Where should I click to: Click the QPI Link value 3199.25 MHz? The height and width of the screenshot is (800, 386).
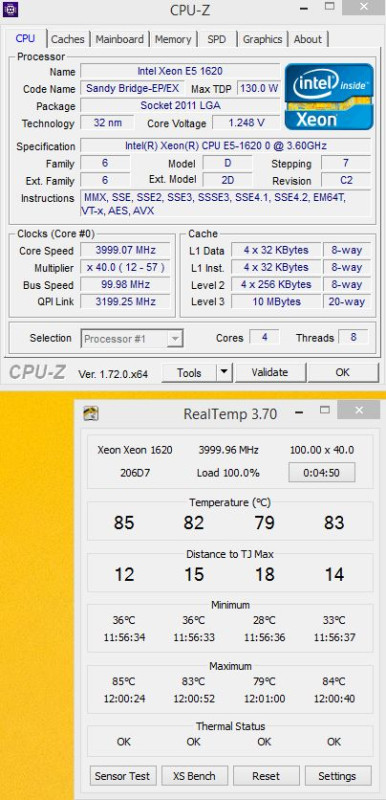tap(125, 302)
